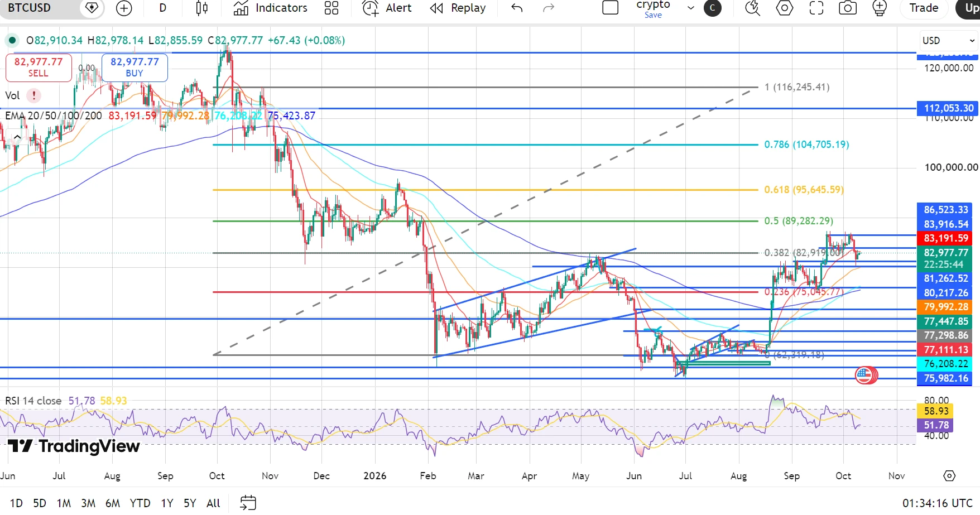This screenshot has width=980, height=515.
Task: Select the RSI 14 close indicator legend
Action: [33, 401]
